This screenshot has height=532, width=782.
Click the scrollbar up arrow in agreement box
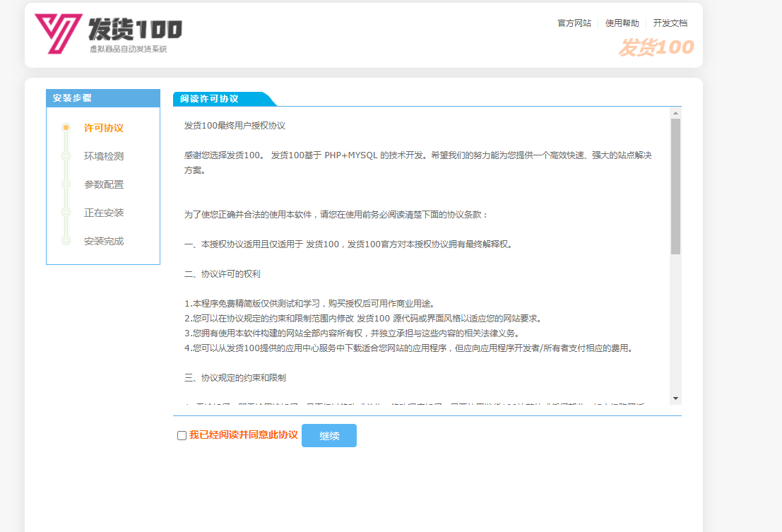(675, 113)
